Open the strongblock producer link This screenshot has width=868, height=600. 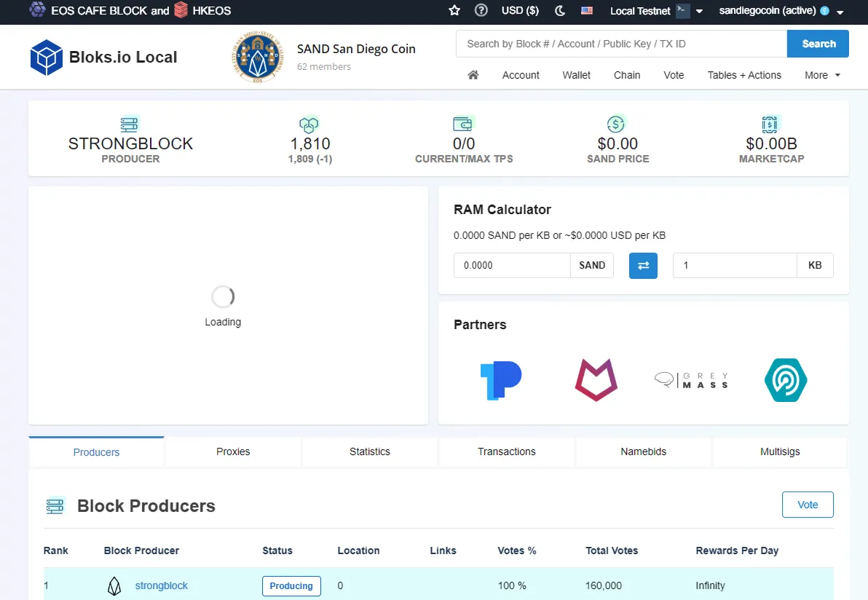point(161,585)
